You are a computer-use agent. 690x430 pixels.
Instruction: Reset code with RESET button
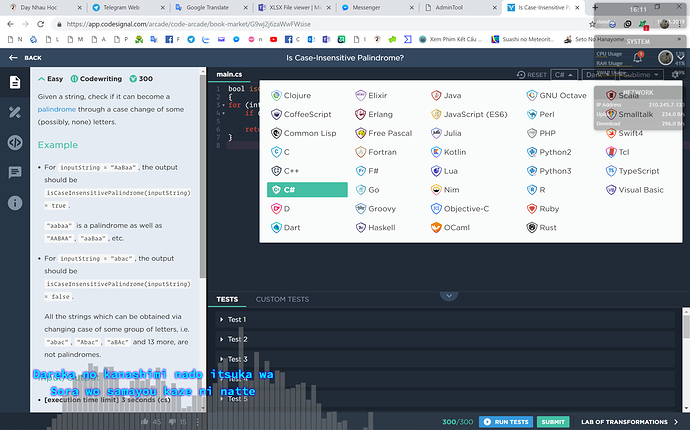click(x=532, y=75)
